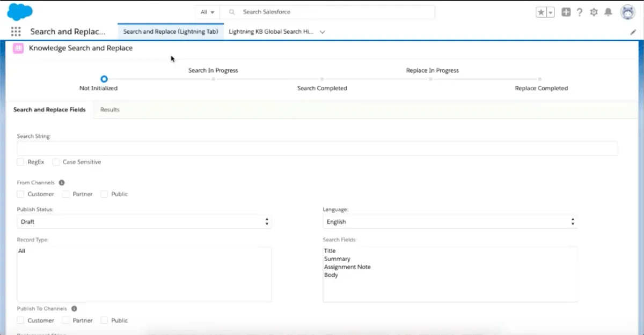Check Partner under From Channels
Image resolution: width=644 pixels, height=335 pixels.
(66, 194)
